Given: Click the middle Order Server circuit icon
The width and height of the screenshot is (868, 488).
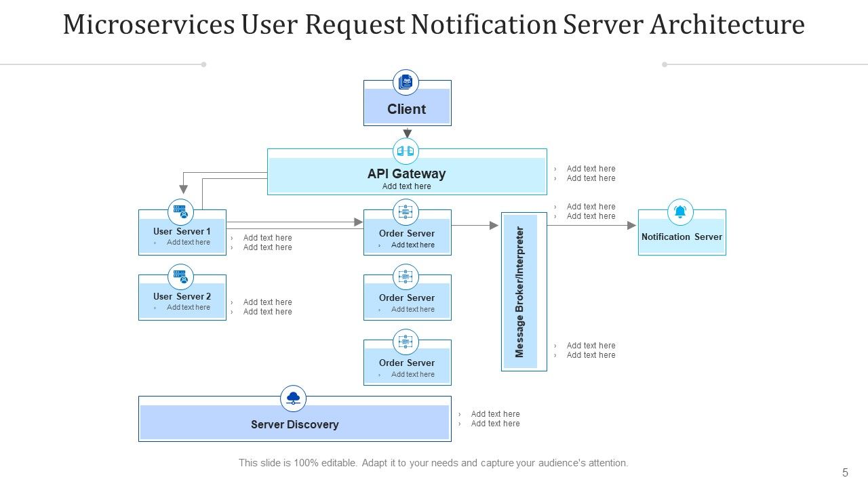Looking at the screenshot, I should [406, 276].
